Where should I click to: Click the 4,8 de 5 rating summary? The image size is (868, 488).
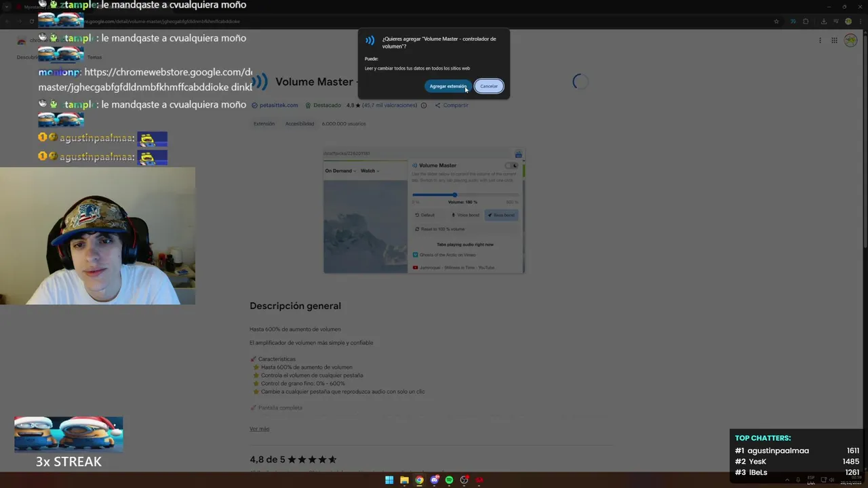[293, 459]
